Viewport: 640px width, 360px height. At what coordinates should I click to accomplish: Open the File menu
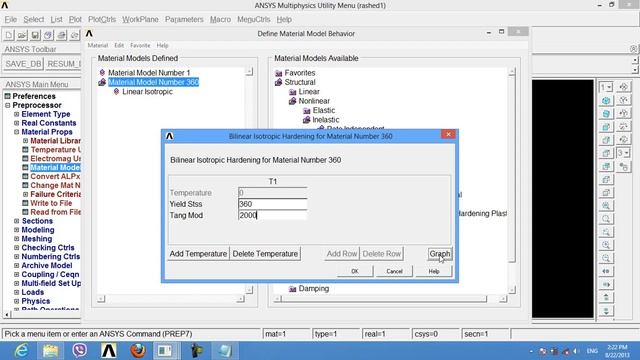(x=11, y=20)
